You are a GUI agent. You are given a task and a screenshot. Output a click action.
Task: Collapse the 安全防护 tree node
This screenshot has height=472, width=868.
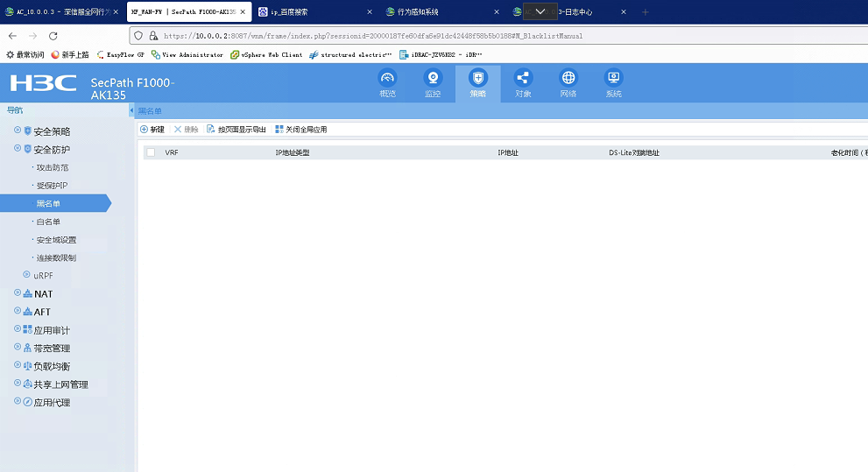click(x=18, y=148)
